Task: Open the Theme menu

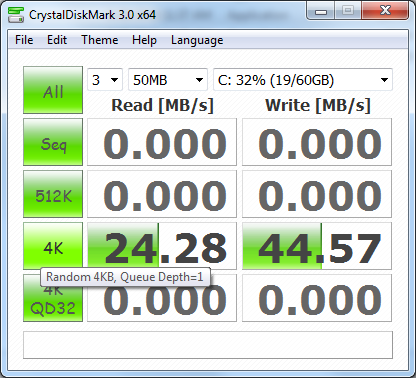Action: point(100,40)
